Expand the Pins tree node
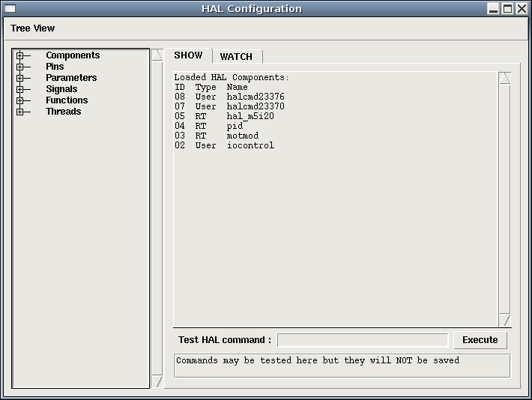Screen dimensions: 532x400 19,67
